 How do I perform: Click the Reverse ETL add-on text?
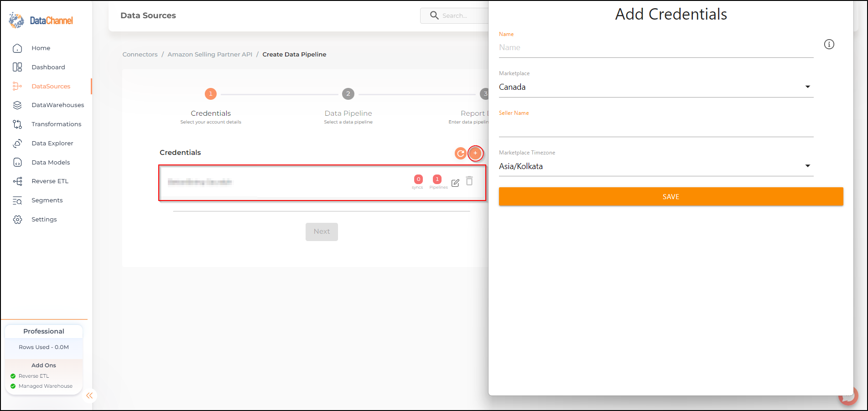click(x=34, y=376)
